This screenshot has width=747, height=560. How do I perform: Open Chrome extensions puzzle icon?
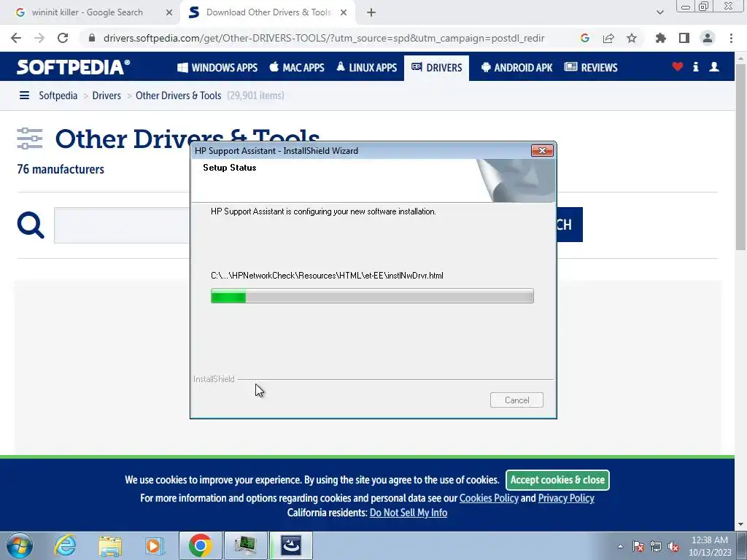tap(661, 38)
